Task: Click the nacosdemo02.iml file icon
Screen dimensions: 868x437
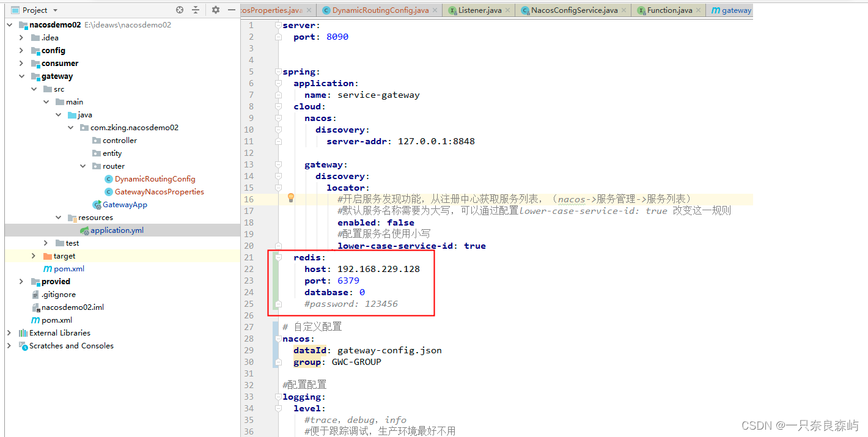Action: click(35, 307)
